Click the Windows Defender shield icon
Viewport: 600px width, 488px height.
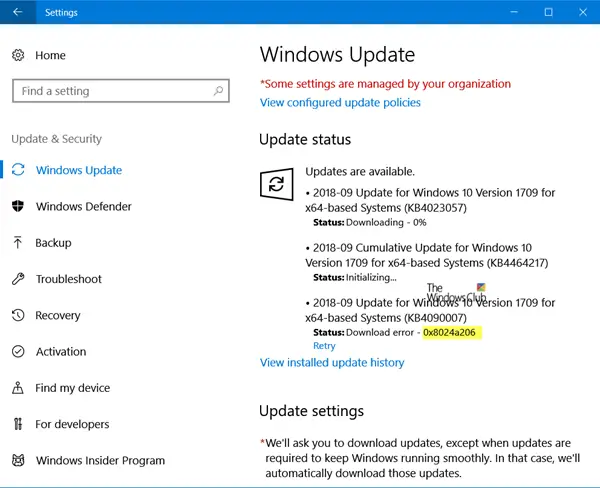(18, 206)
